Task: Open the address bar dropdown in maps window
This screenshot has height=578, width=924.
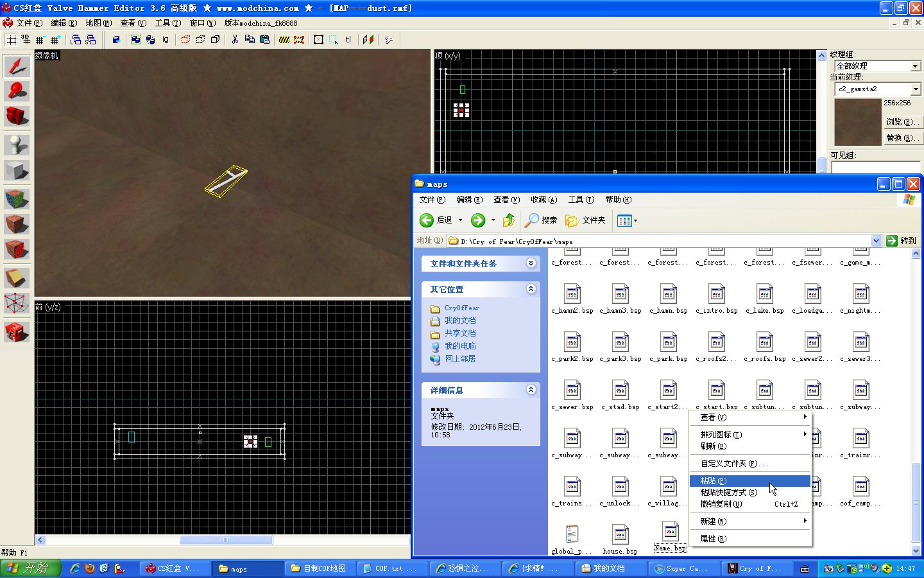Action: 876,241
